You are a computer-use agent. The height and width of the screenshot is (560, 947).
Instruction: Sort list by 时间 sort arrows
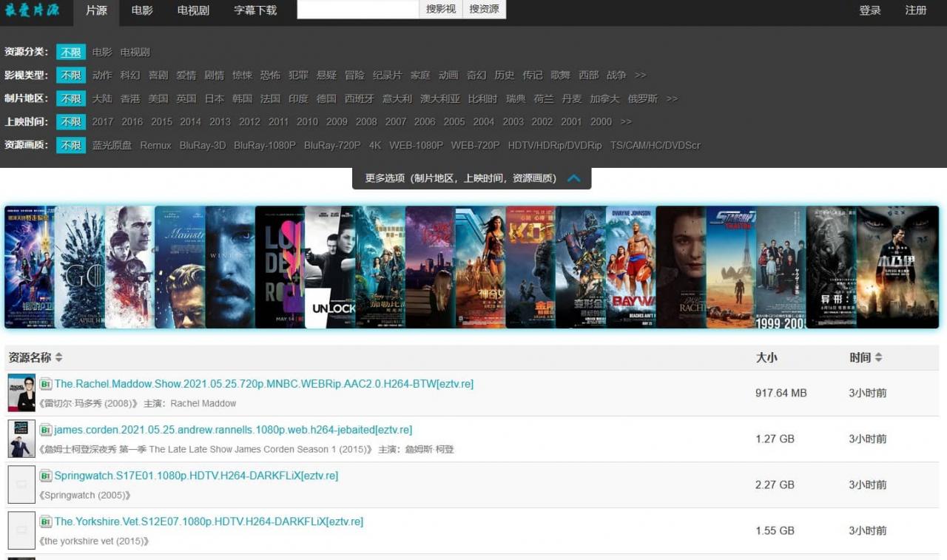pos(878,357)
